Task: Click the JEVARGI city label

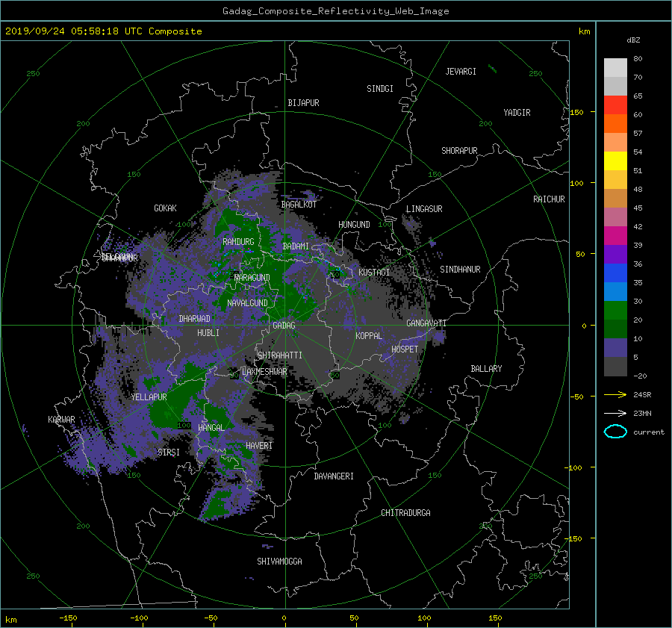Action: point(461,72)
